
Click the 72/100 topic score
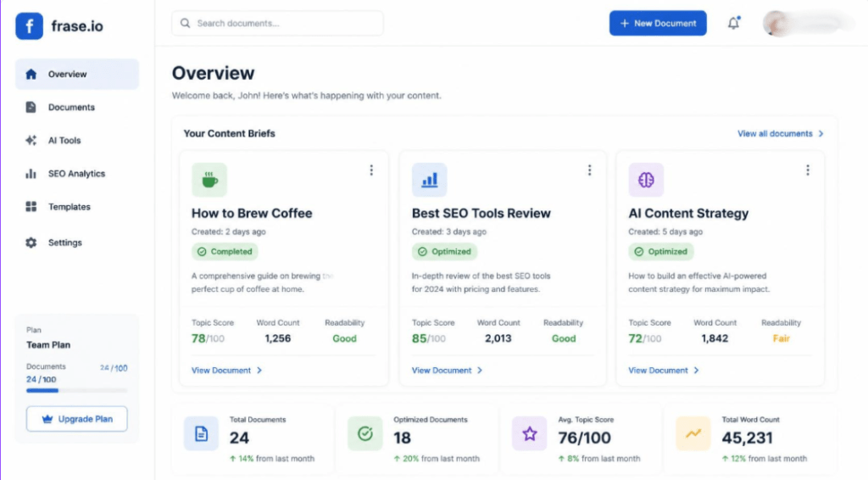[645, 338]
